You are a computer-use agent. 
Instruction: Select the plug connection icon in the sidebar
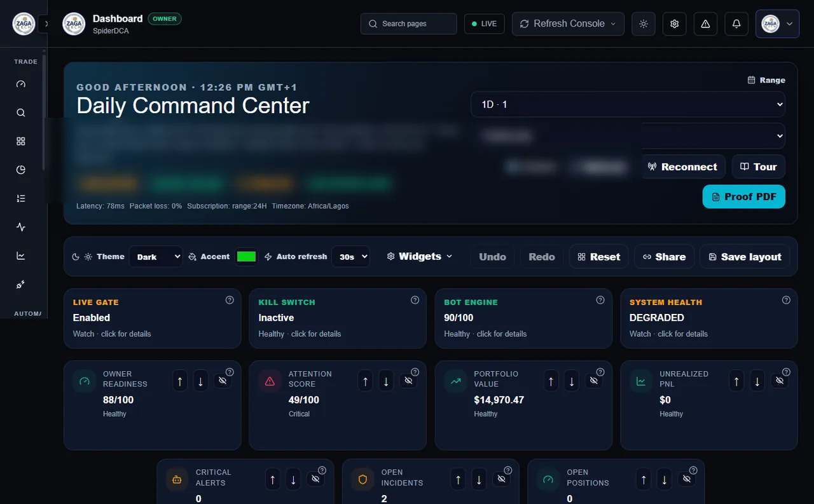pos(21,285)
